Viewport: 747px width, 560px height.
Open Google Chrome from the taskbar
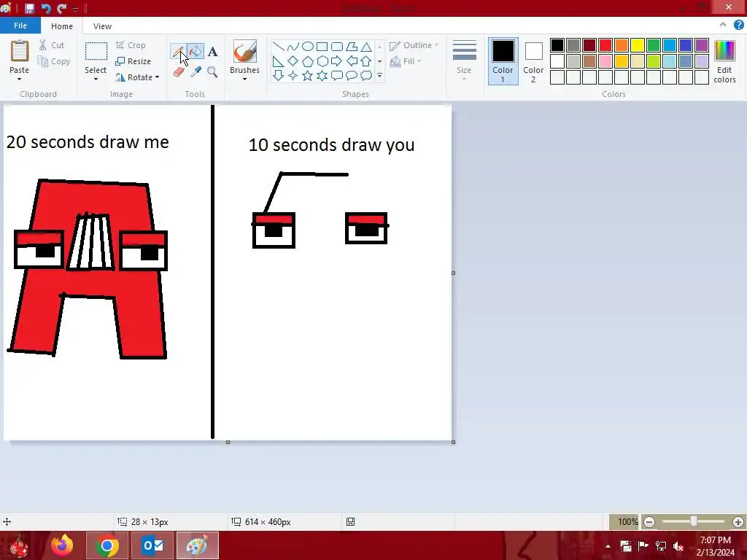107,545
